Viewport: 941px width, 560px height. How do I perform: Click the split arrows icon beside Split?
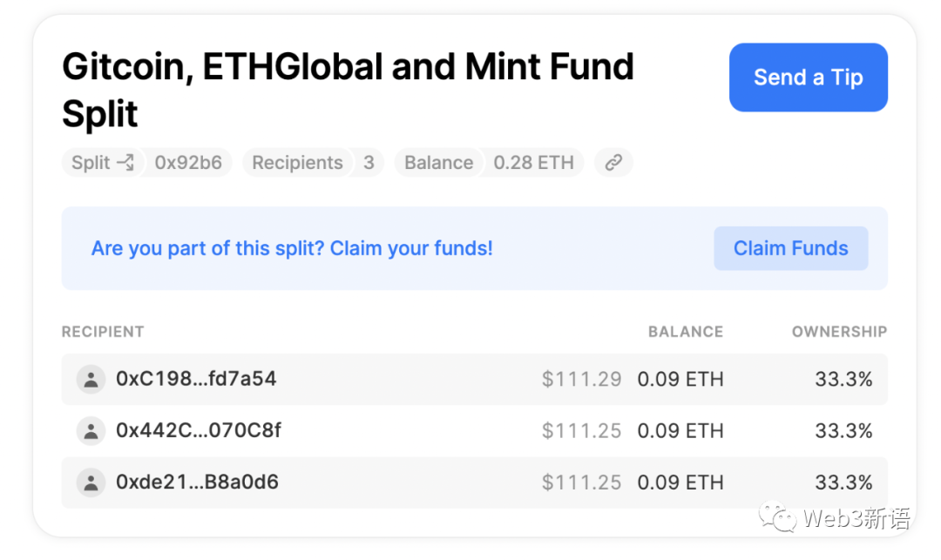125,163
